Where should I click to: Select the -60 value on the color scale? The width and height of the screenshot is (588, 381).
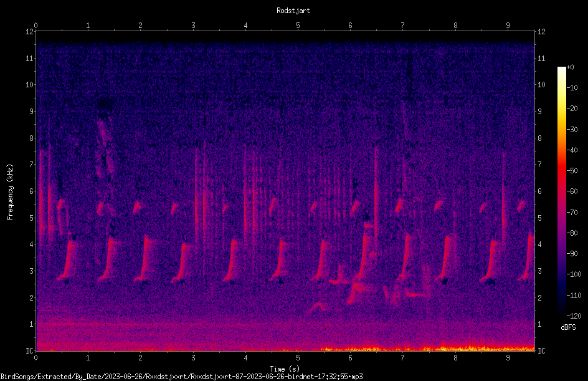572,191
